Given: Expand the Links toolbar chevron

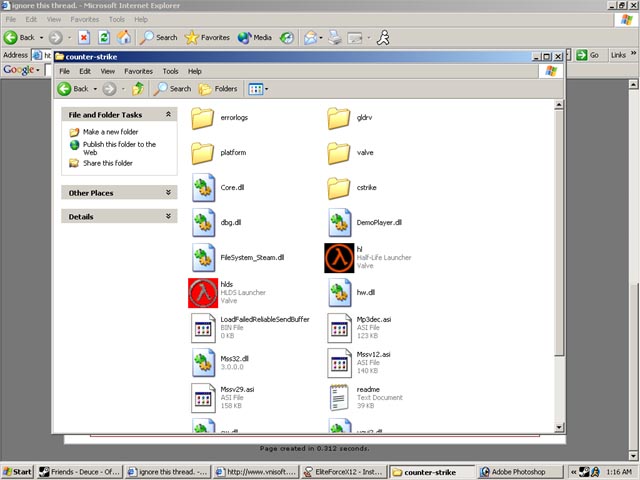Looking at the screenshot, I should pos(633,53).
